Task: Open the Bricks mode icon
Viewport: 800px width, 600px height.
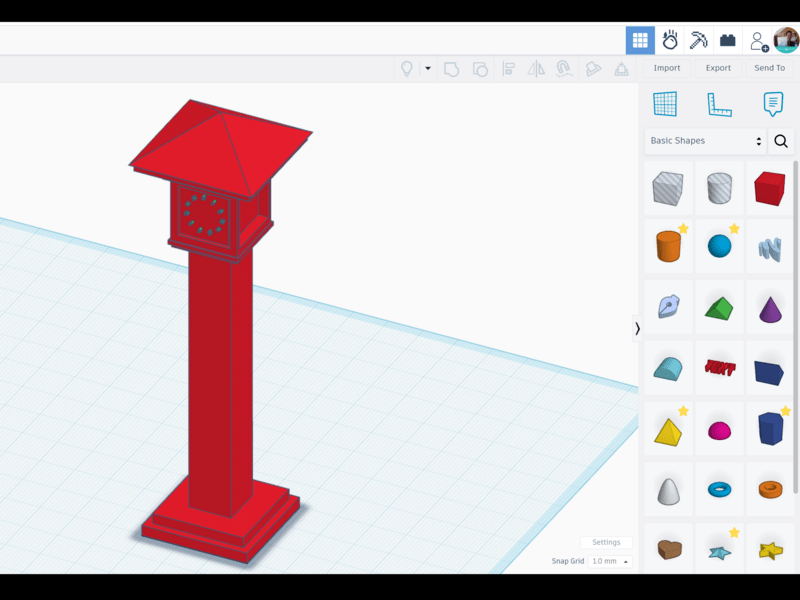Action: [x=728, y=40]
